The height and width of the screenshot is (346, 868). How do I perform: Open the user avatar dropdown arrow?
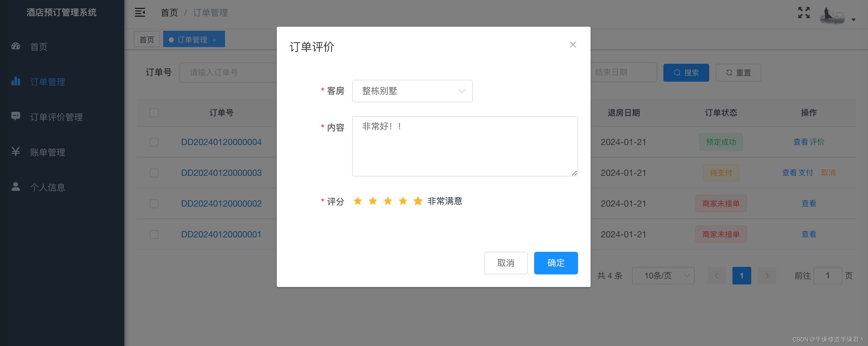(x=853, y=19)
